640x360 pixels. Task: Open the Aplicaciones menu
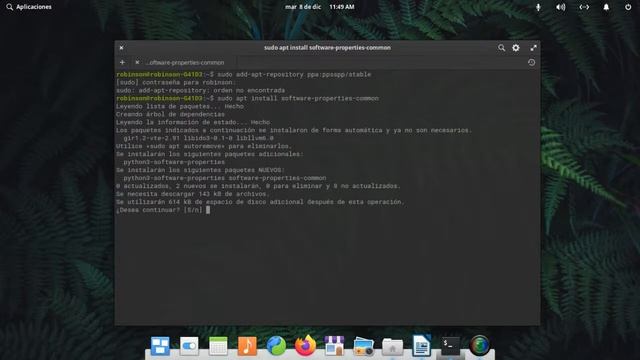[29, 7]
